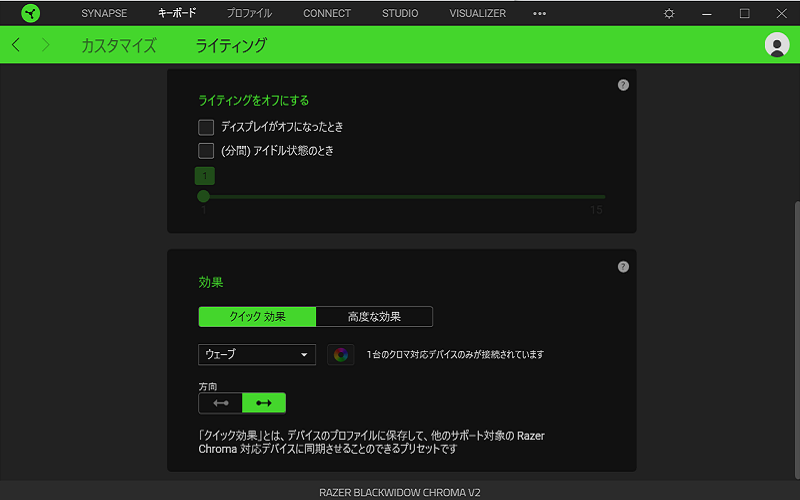Open the ウェーブ effect dropdown

257,355
